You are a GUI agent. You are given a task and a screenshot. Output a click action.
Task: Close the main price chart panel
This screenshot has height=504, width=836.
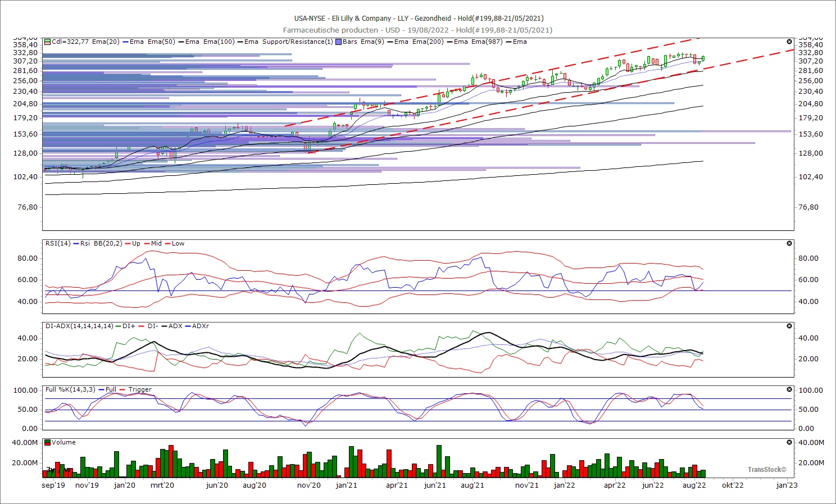point(789,42)
